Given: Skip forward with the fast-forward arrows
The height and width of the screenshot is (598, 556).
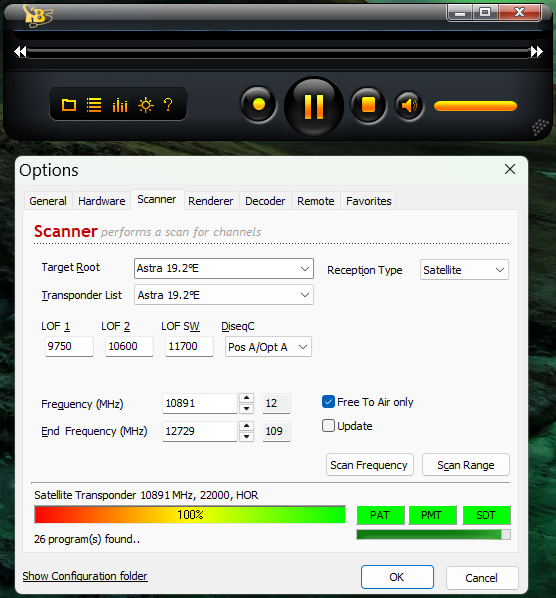Looking at the screenshot, I should (x=537, y=51).
